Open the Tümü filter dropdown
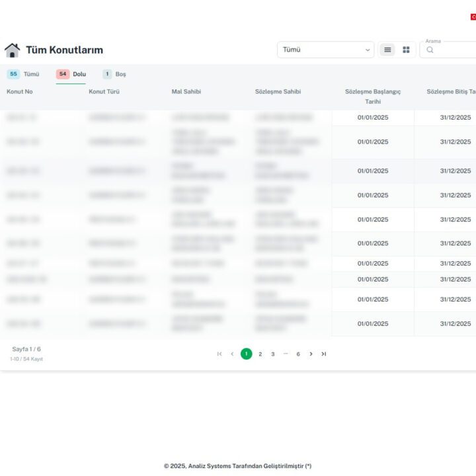The image size is (476, 476). point(325,50)
